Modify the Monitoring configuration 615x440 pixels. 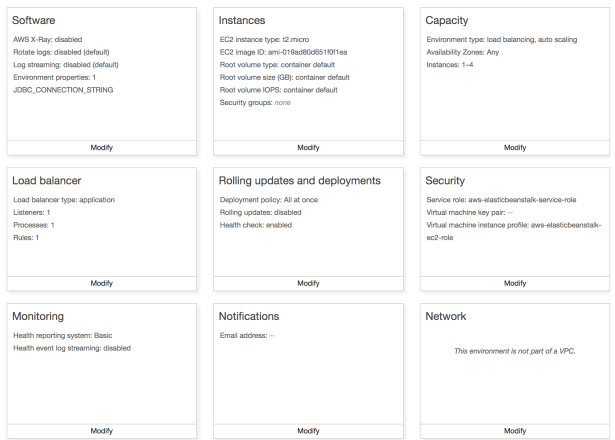[x=101, y=430]
